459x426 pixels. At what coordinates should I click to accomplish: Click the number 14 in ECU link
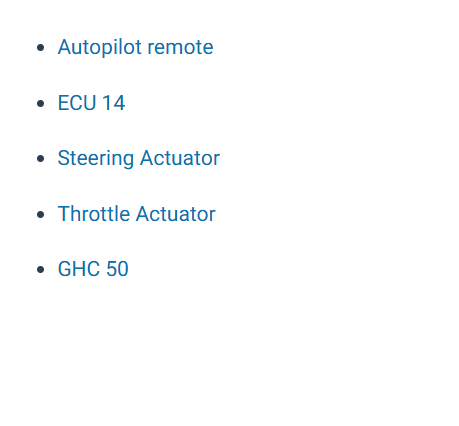114,103
